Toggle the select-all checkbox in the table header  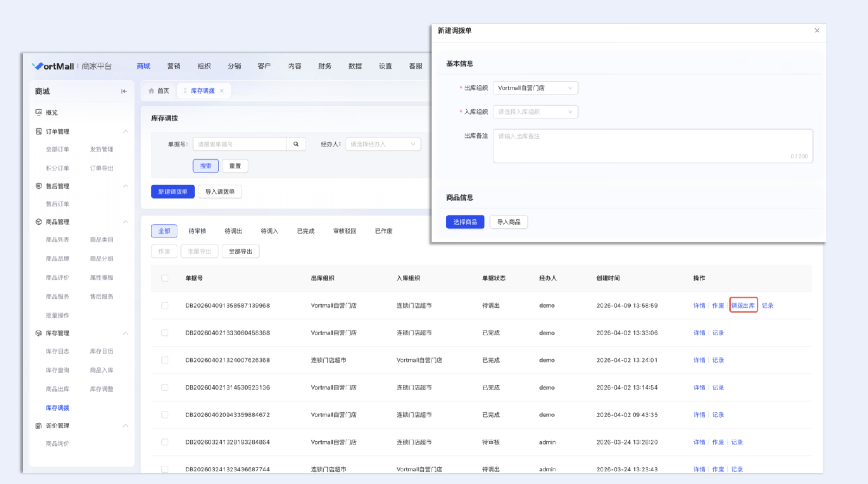(164, 278)
